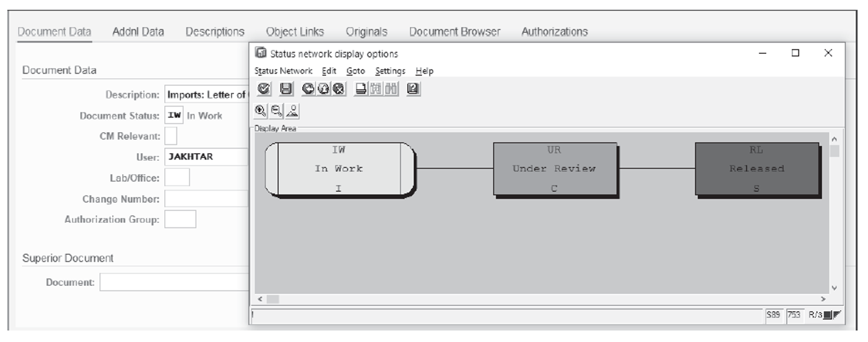Click the Change Number input field

[206, 199]
